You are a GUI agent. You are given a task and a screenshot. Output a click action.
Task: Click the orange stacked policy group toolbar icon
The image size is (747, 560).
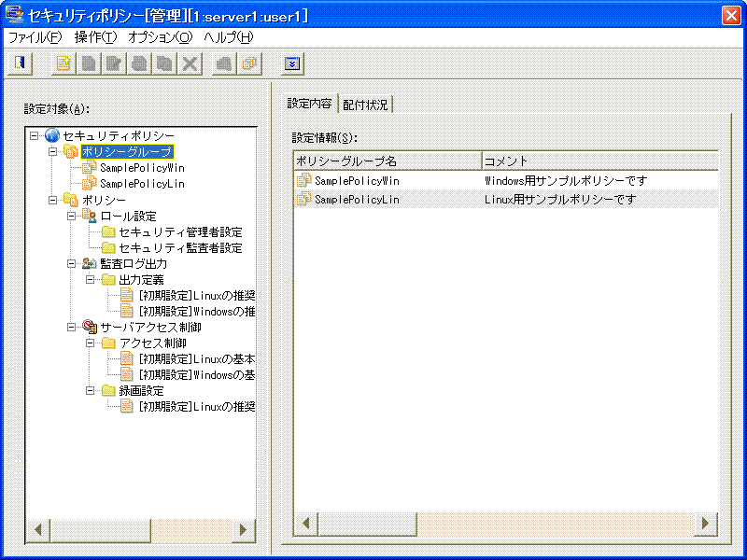click(249, 63)
